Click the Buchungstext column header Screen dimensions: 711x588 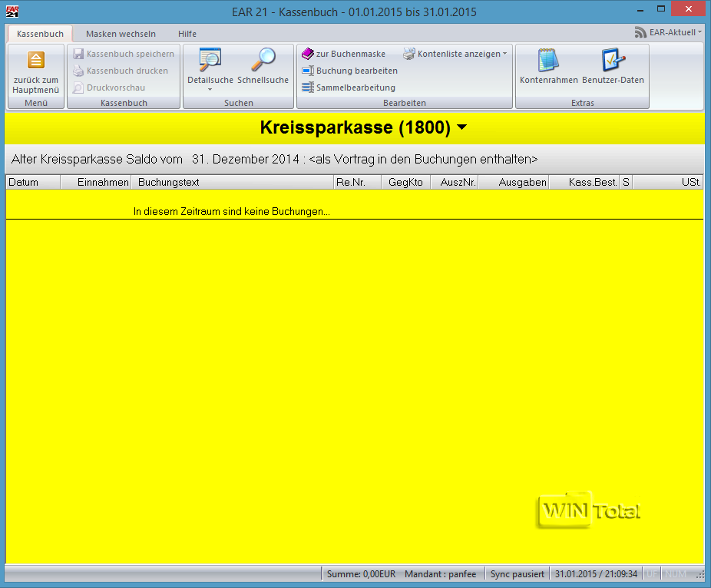coord(233,182)
